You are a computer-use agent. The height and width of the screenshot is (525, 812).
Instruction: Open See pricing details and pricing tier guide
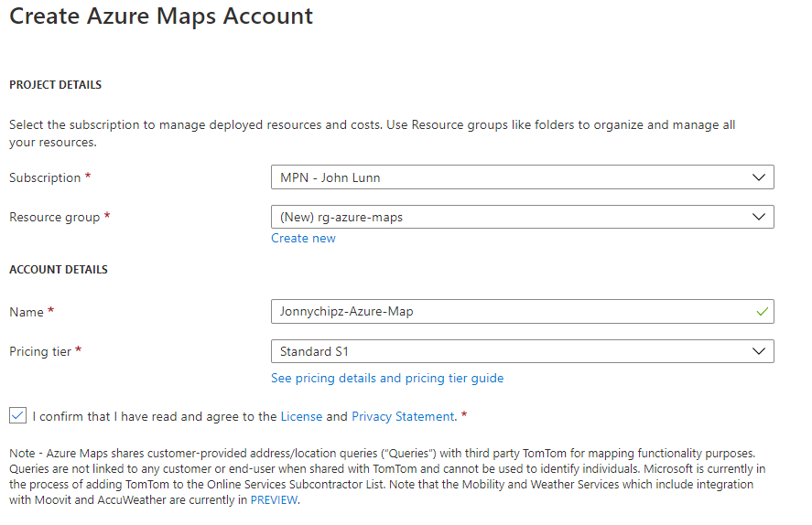coord(387,378)
